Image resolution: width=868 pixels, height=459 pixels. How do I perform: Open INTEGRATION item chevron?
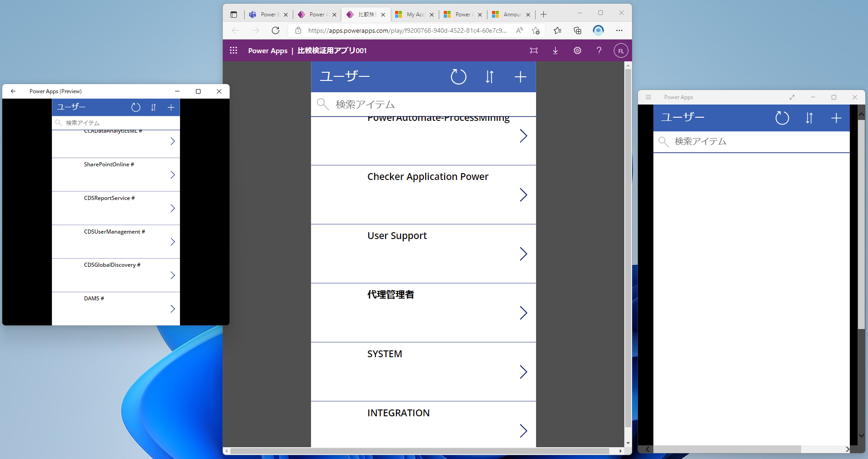pos(523,430)
